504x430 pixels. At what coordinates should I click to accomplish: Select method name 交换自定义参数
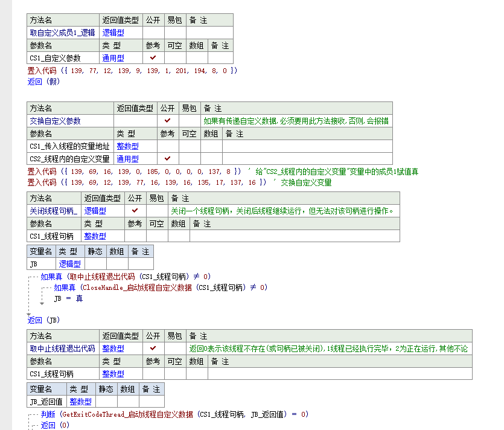click(55, 121)
